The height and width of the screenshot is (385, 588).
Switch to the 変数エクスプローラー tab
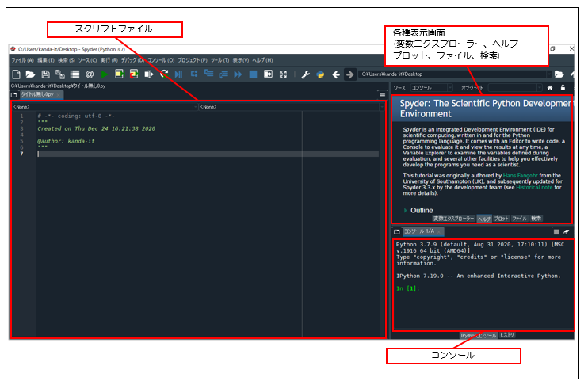coord(453,218)
